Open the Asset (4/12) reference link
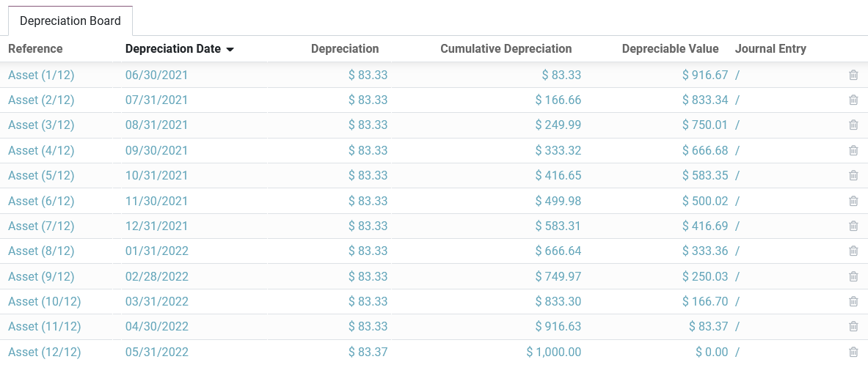Viewport: 868px width, 373px height. [x=41, y=150]
